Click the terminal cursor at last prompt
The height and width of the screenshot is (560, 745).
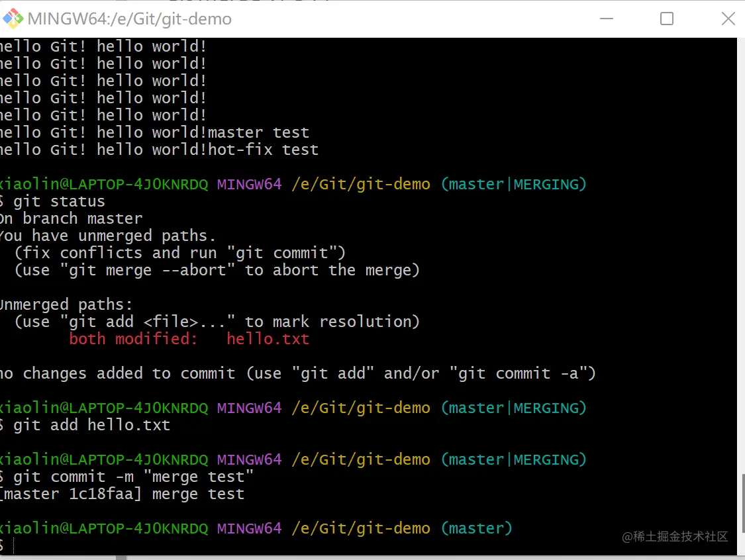(14, 545)
